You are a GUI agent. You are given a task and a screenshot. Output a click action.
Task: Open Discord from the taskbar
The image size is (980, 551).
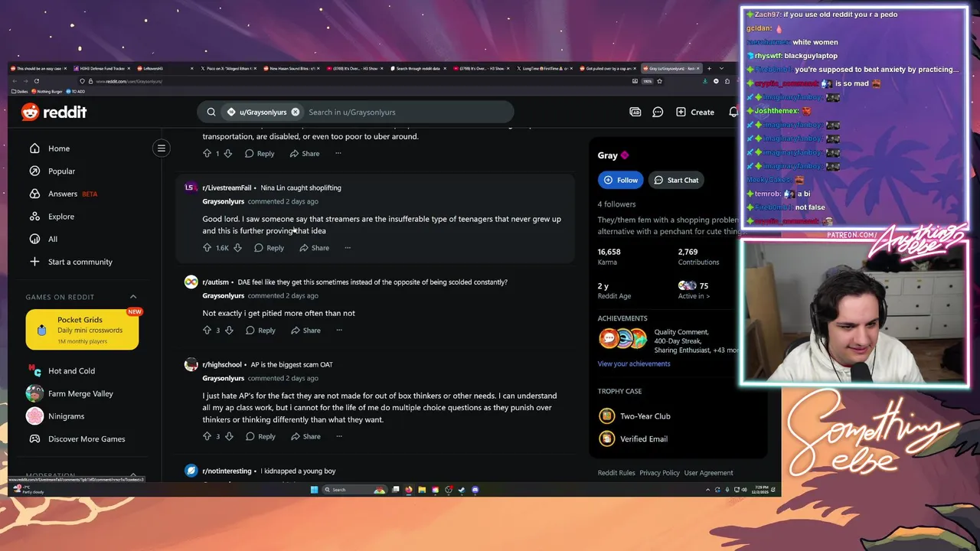(x=475, y=490)
